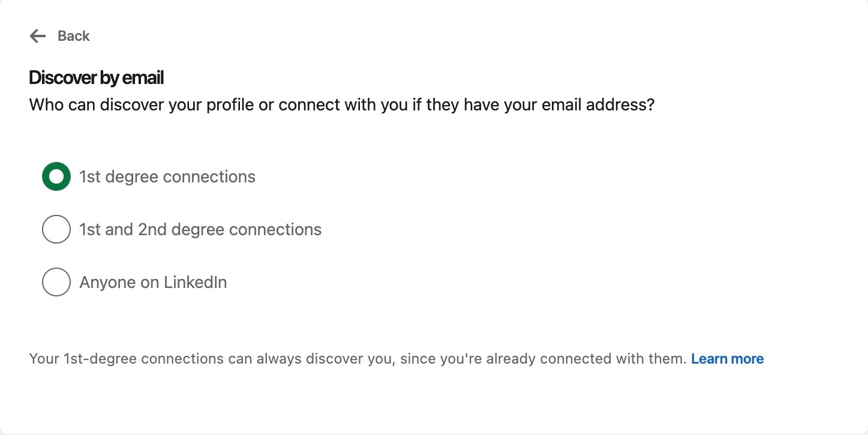Image resolution: width=868 pixels, height=435 pixels.
Task: Click the "1st degree connections" option label
Action: pos(167,177)
